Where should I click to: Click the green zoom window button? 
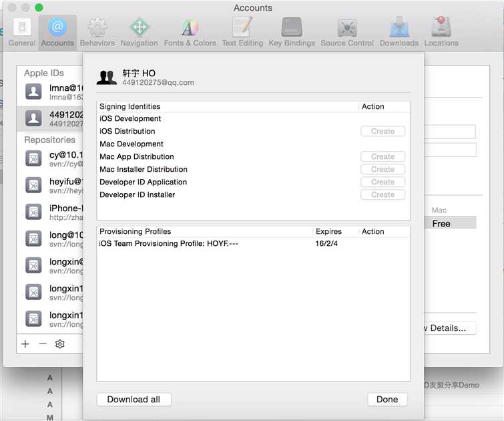click(39, 7)
